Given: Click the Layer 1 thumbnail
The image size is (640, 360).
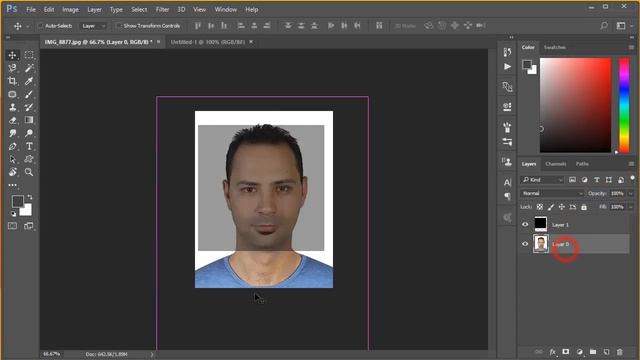Looking at the screenshot, I should 540,224.
